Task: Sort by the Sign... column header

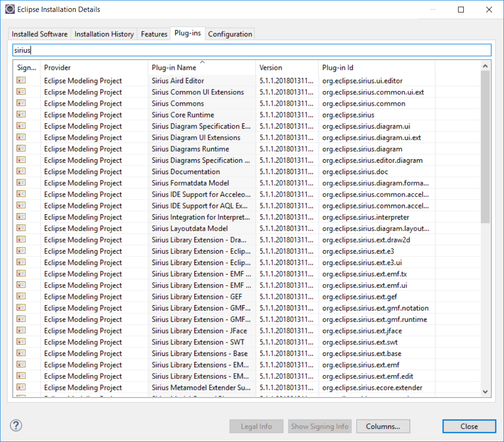Action: (27, 67)
